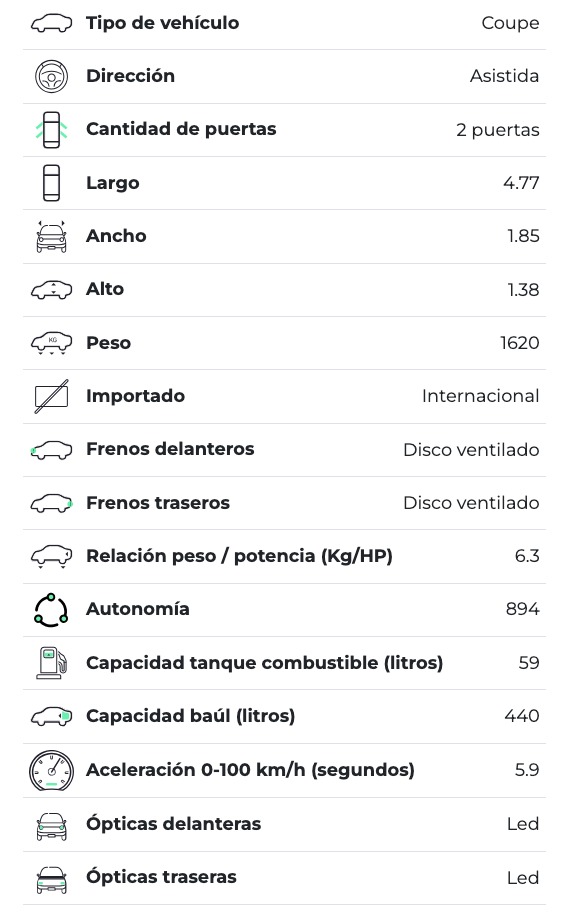The width and height of the screenshot is (562, 918).
Task: Click the Largo value 4.77
Action: point(521,183)
